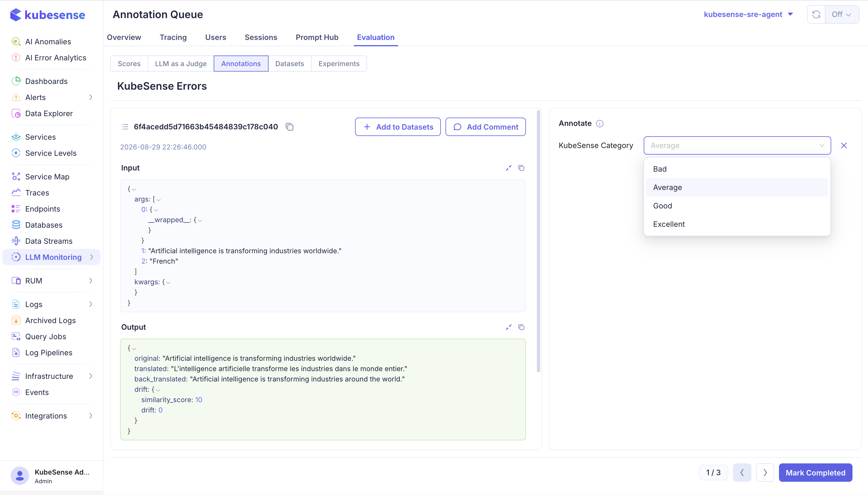Open Query Jobs
Viewport: 868px width, 495px height.
[45, 337]
